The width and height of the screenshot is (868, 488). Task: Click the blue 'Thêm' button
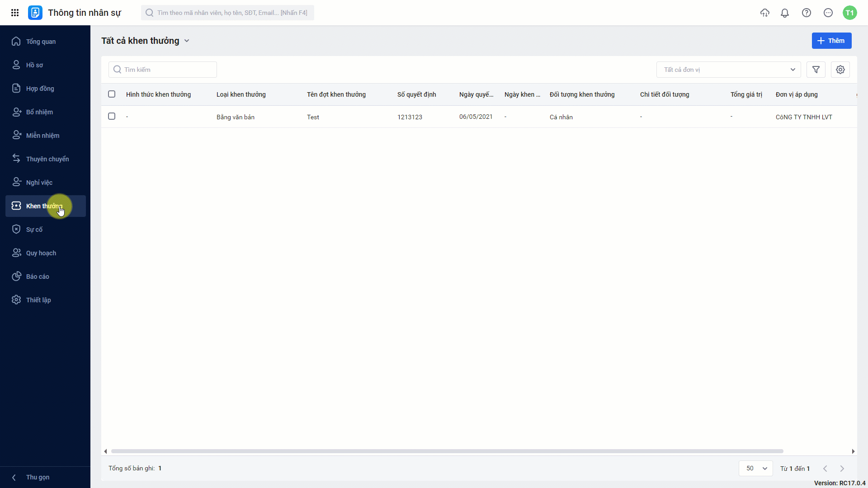point(832,41)
